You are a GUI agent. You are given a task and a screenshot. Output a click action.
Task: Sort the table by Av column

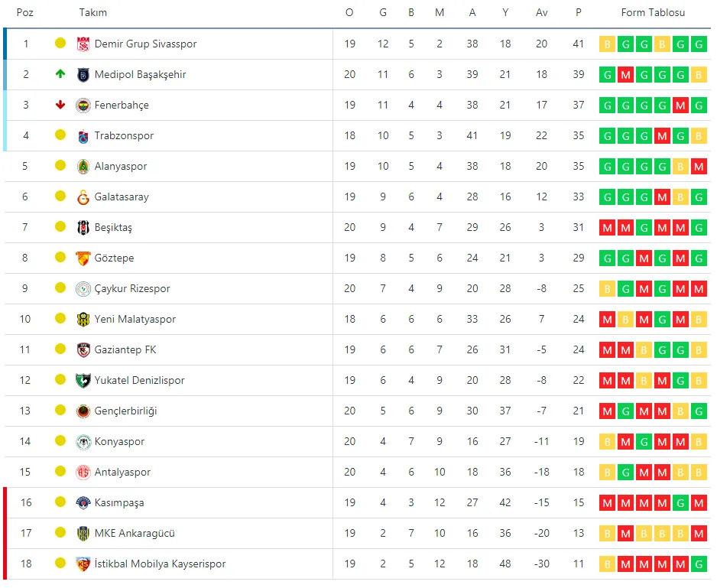[x=542, y=13]
